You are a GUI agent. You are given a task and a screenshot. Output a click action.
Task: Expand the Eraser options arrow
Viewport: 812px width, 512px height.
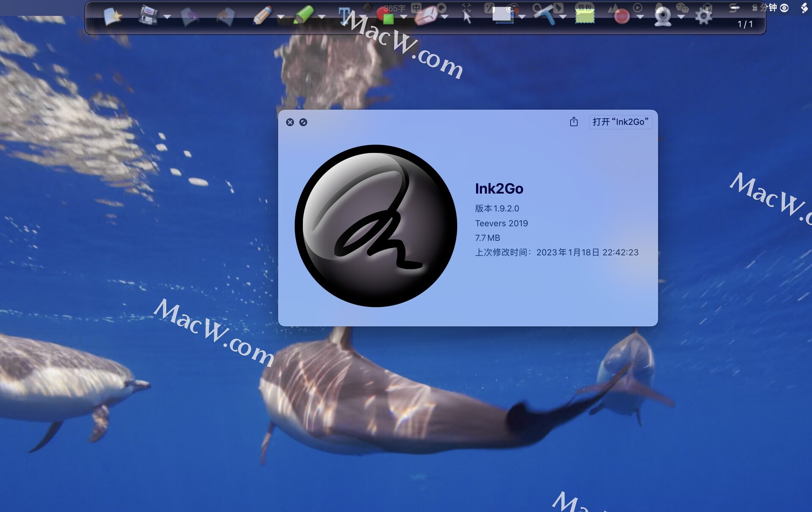[x=445, y=17]
